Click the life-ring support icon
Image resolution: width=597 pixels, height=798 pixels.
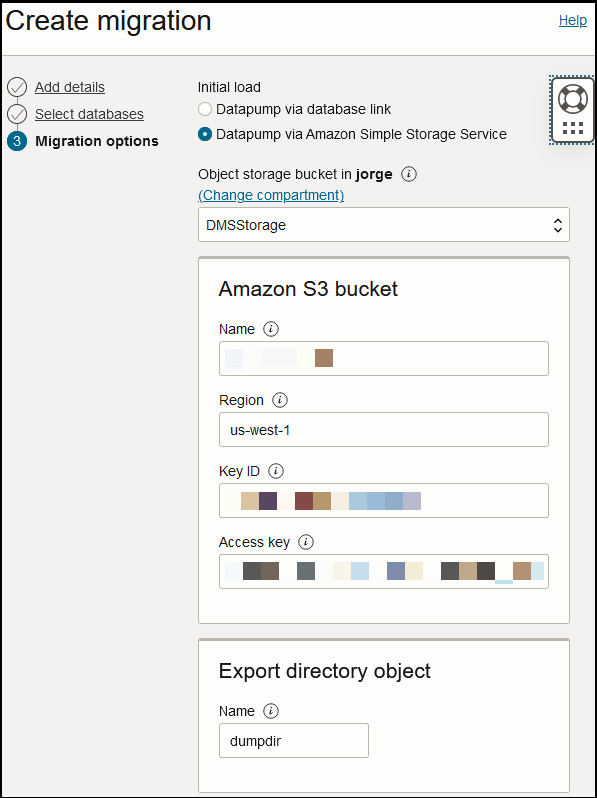tap(573, 99)
